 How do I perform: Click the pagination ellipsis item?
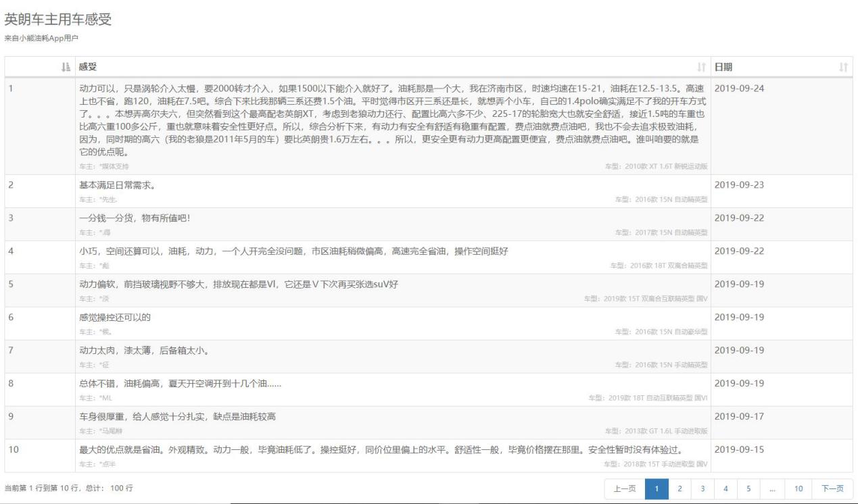(772, 488)
